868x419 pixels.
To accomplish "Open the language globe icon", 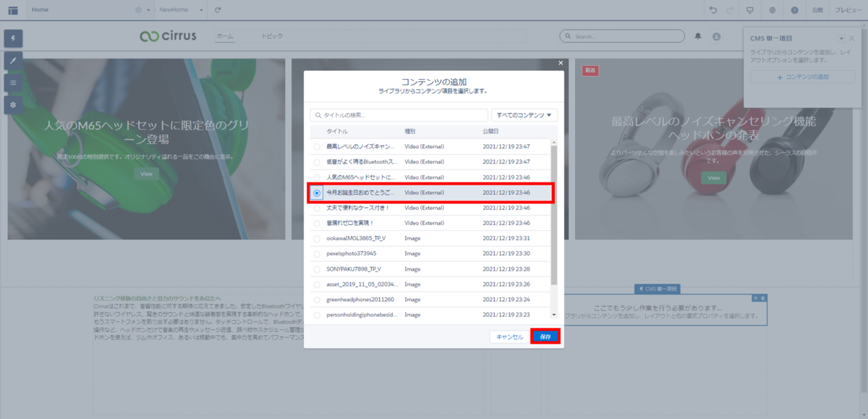I will pyautogui.click(x=773, y=10).
